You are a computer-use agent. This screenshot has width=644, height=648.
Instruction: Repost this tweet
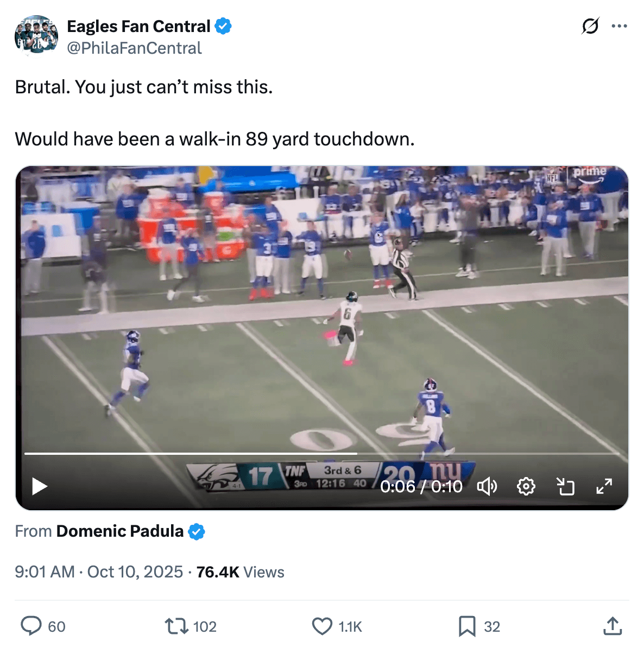point(176,626)
